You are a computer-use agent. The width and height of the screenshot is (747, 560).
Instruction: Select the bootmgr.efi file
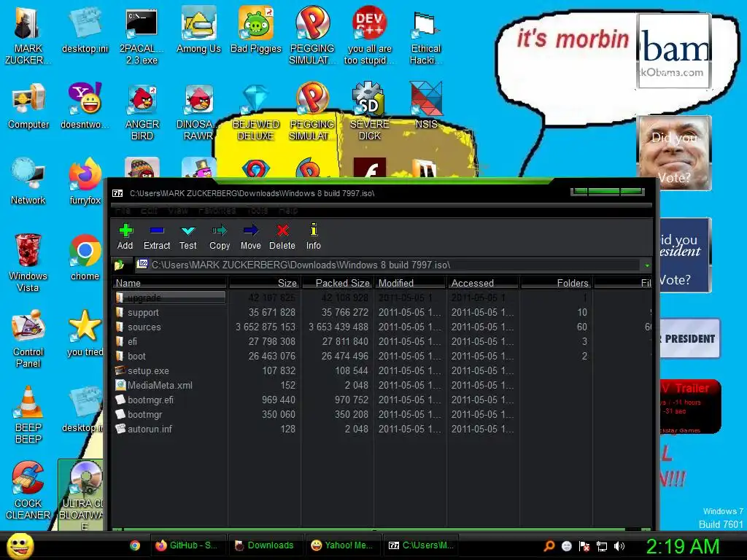click(x=150, y=400)
